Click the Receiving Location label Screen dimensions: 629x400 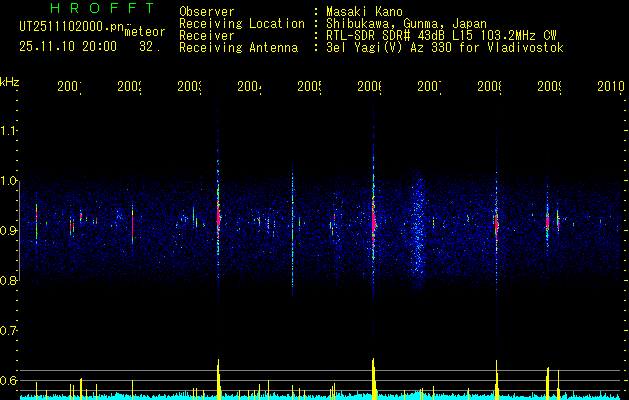242,24
